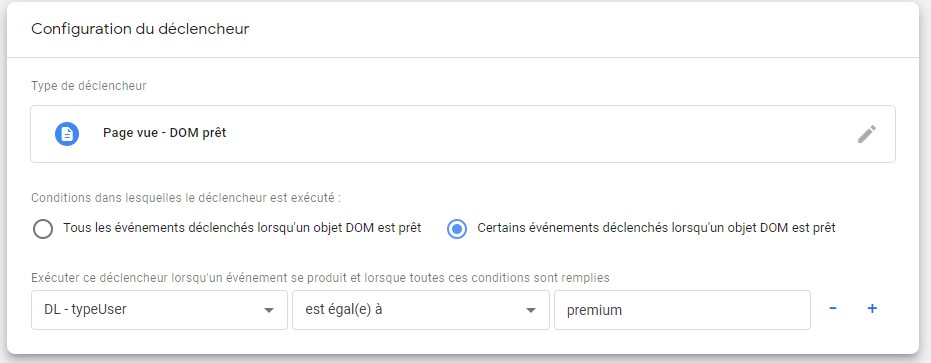Remove the condition with the minus icon
This screenshot has width=931, height=363.
(833, 308)
